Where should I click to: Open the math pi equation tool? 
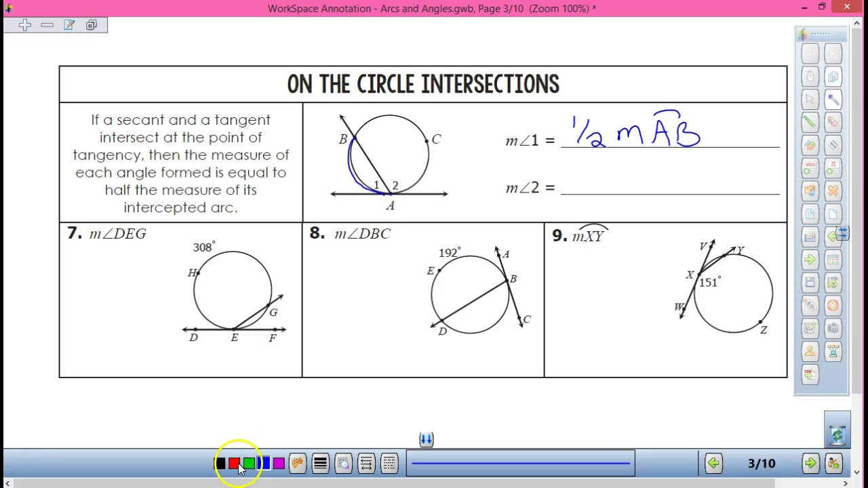(x=833, y=168)
